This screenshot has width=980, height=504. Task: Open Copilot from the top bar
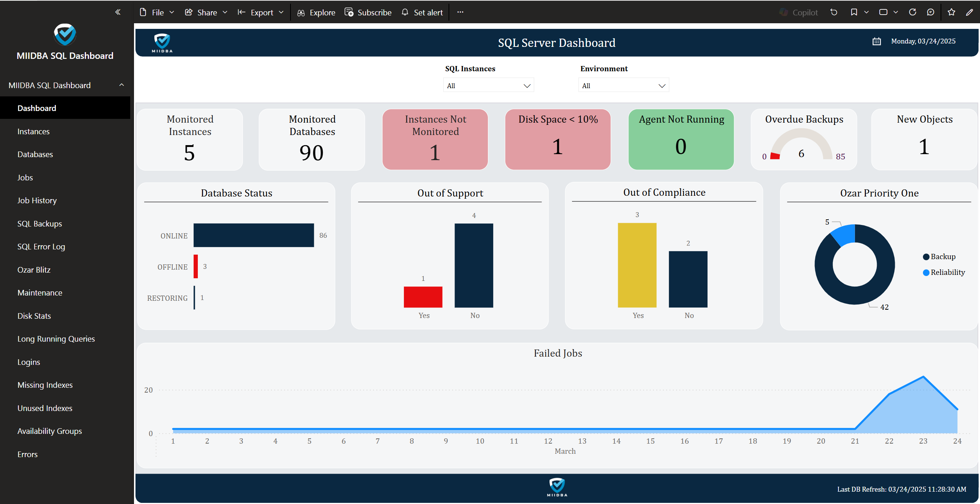798,12
